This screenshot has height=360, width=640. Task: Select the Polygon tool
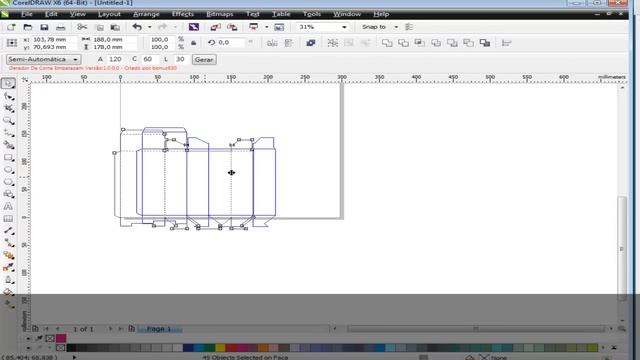[8, 182]
